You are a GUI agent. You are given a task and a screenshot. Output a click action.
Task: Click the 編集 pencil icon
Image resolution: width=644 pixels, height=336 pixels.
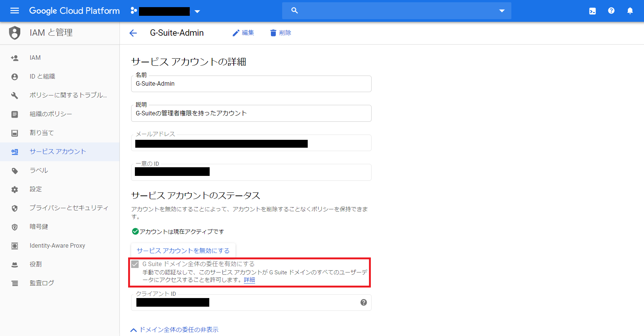point(236,33)
